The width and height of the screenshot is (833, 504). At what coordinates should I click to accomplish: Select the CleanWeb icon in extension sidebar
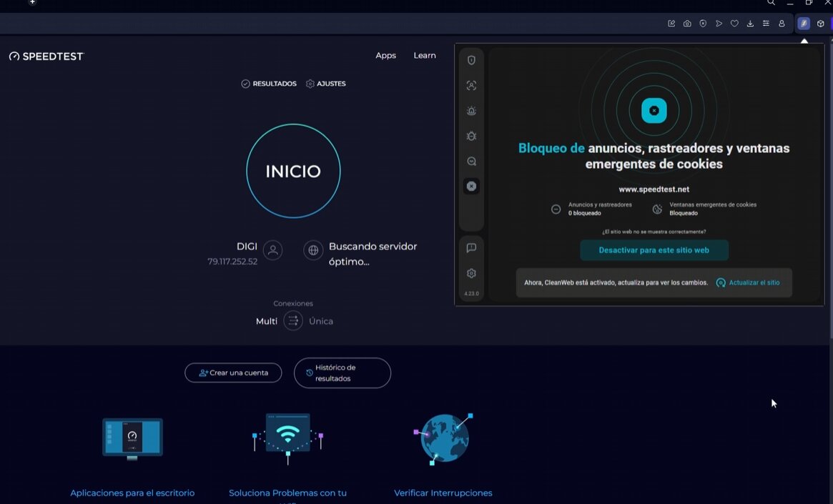coord(471,187)
